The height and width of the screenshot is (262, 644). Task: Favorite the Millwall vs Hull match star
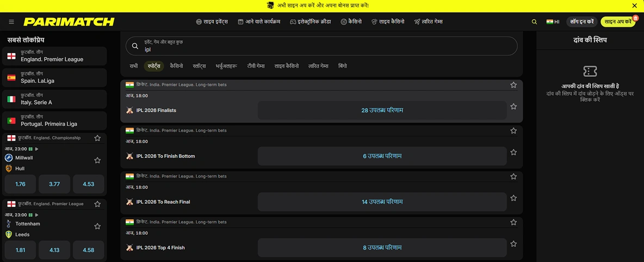(x=97, y=160)
